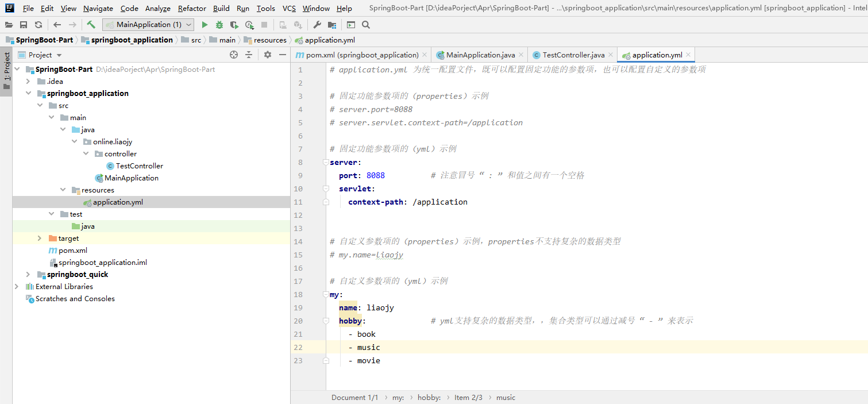
Task: Close the pom.xml editor tab
Action: [x=425, y=55]
